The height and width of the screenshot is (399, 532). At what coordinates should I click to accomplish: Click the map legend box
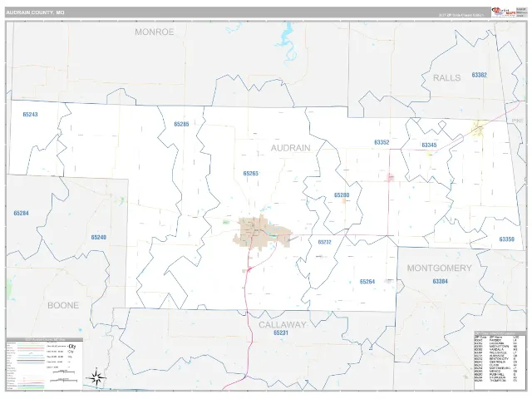point(44,363)
